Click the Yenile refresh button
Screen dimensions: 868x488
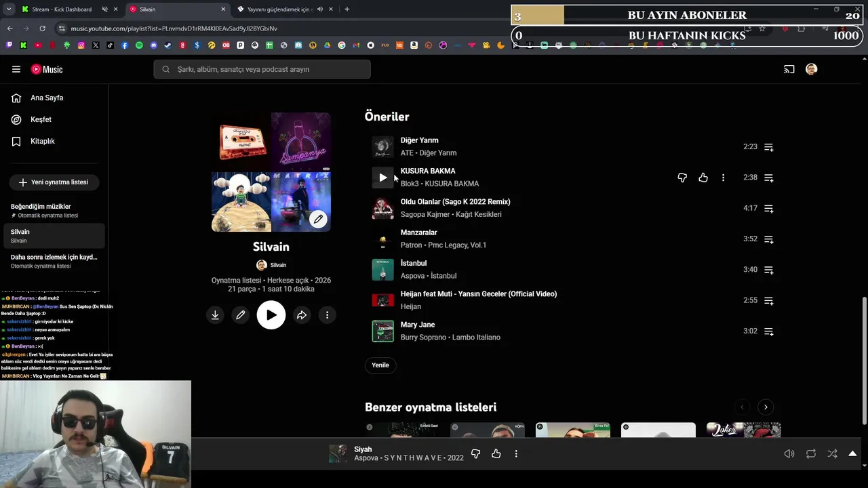point(380,365)
